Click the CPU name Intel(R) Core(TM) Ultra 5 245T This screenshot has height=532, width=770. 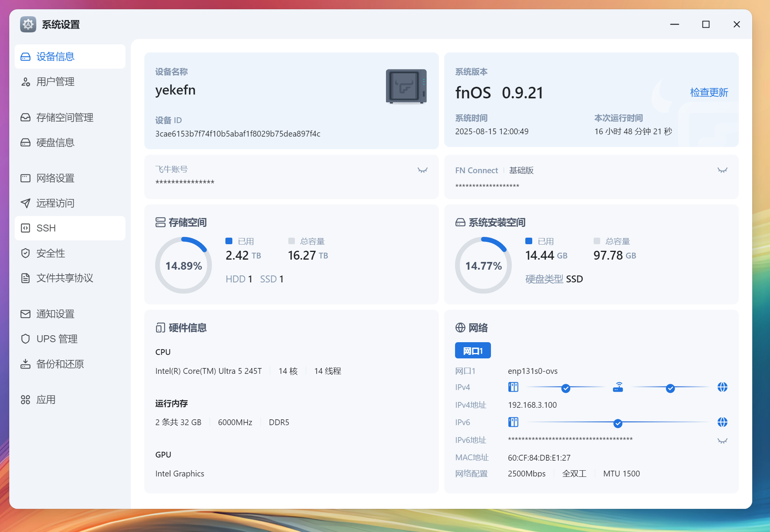point(208,371)
